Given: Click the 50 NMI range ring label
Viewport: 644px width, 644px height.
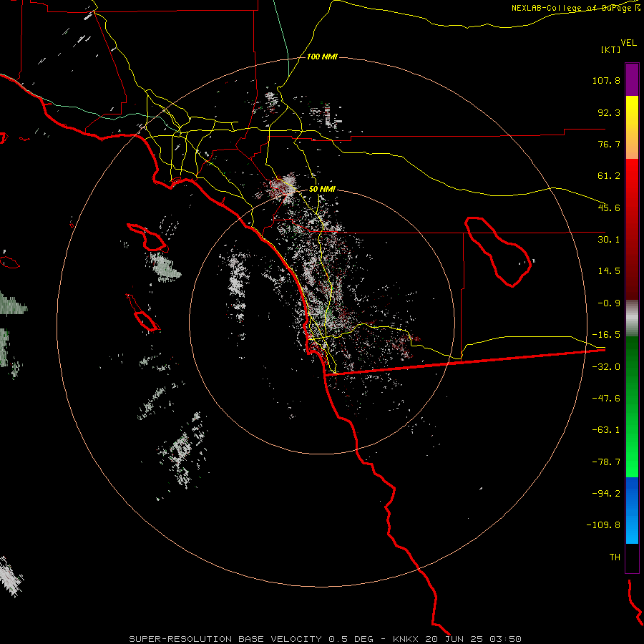Looking at the screenshot, I should 322,190.
